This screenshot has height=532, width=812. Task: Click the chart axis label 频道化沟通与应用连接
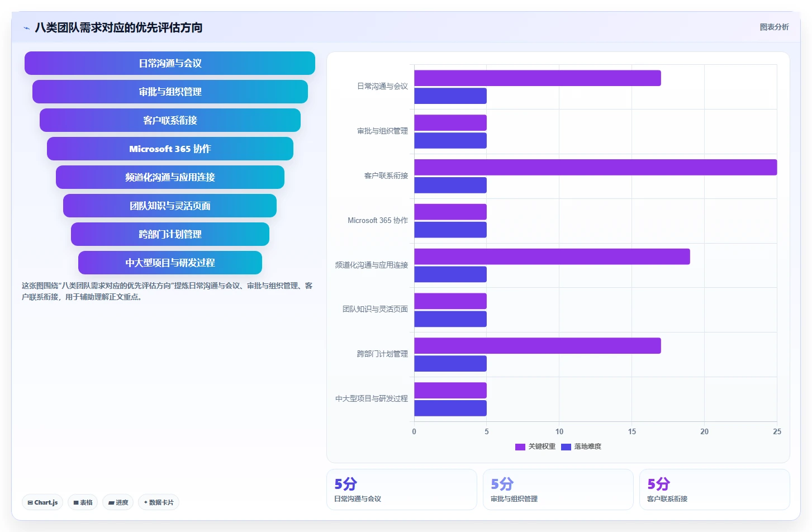[372, 265]
